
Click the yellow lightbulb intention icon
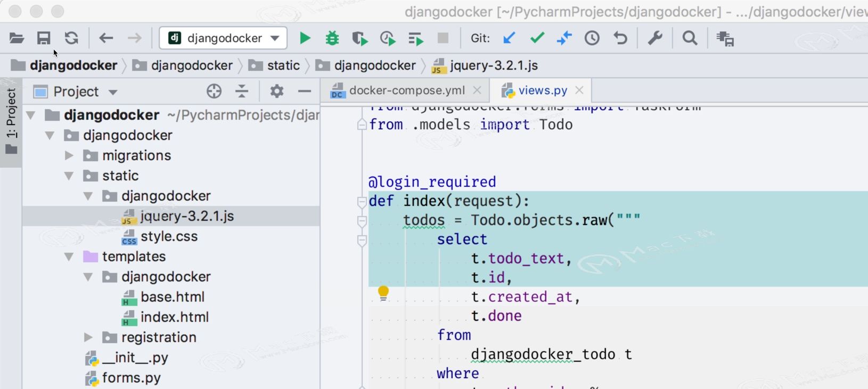[x=383, y=293]
